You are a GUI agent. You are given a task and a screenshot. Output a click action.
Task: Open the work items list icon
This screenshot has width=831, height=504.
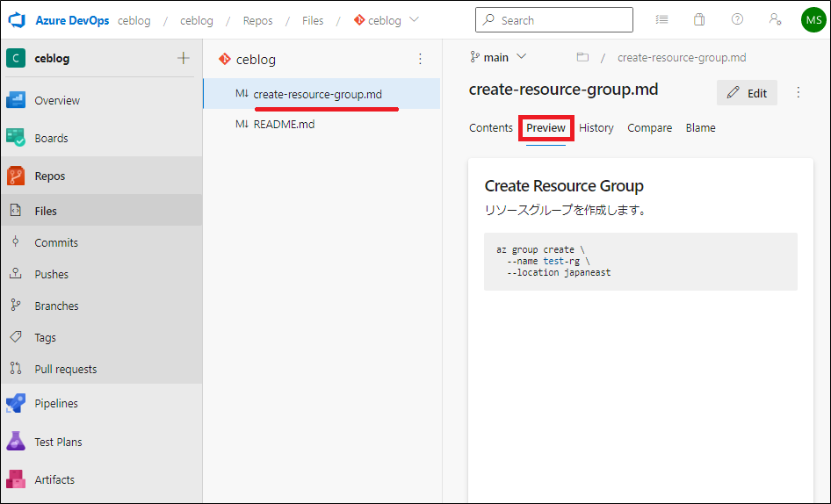coord(661,19)
